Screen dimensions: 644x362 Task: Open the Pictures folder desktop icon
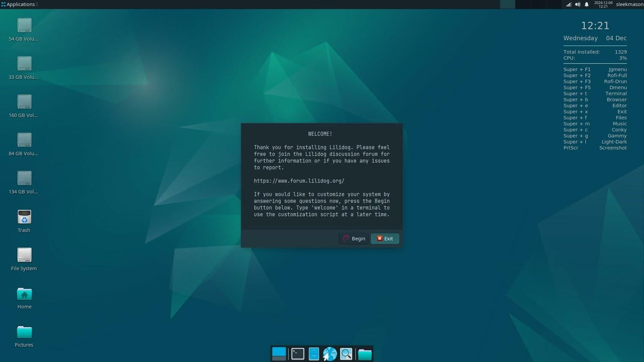click(x=24, y=336)
